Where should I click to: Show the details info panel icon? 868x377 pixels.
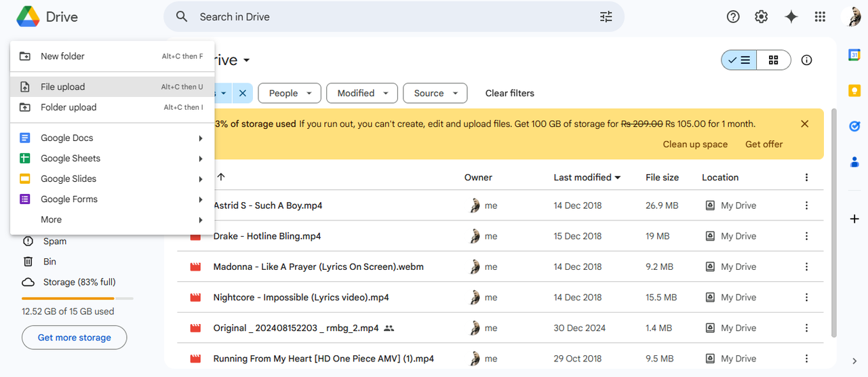click(806, 60)
